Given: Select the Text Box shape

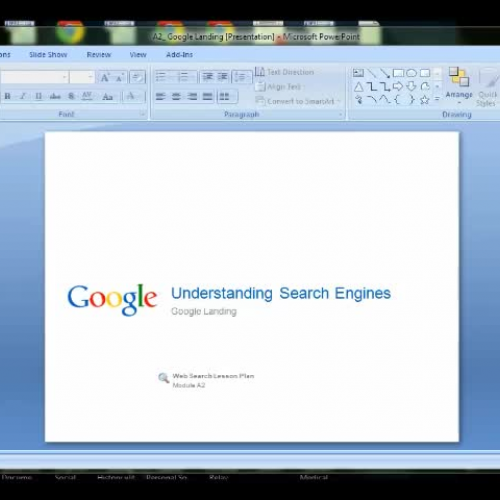Looking at the screenshot, I should pyautogui.click(x=358, y=73).
